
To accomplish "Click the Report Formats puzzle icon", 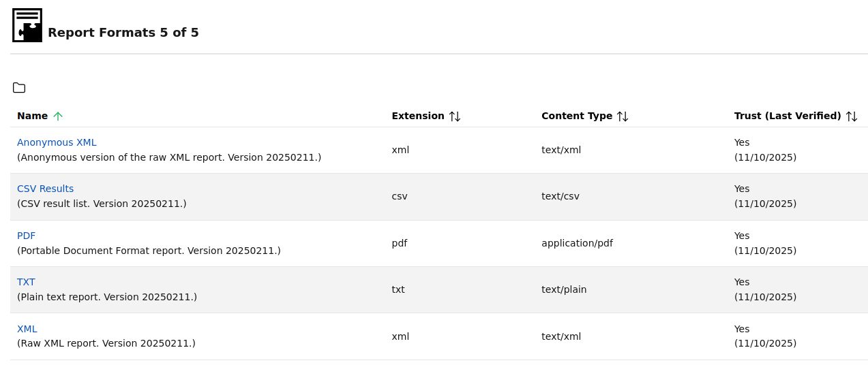I will tap(27, 25).
